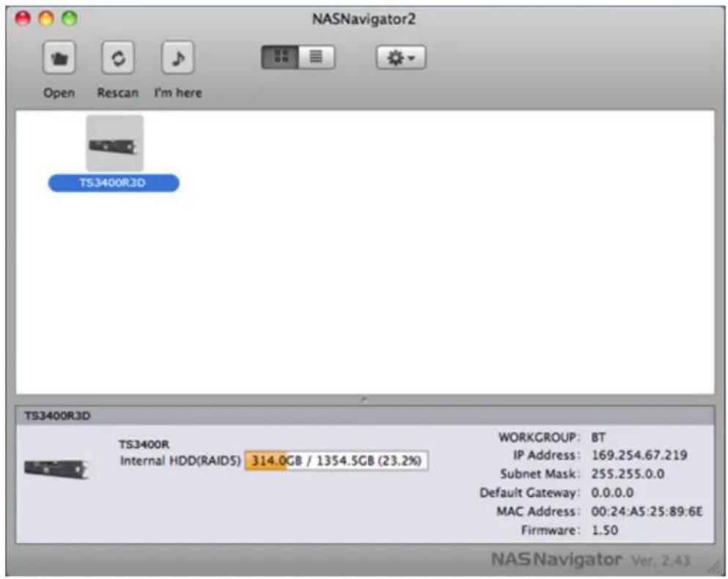Click the Default Gateway value 0.0.0.0
This screenshot has width=728, height=579.
tap(612, 493)
